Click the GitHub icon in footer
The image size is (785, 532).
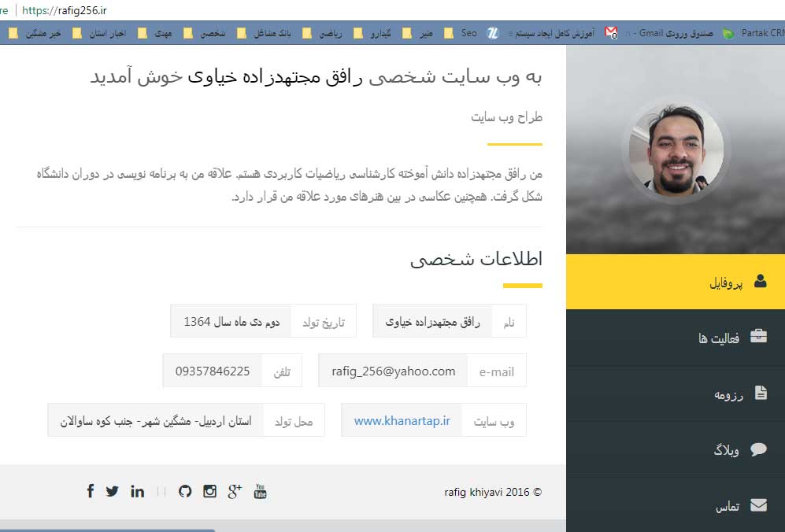coord(185,491)
